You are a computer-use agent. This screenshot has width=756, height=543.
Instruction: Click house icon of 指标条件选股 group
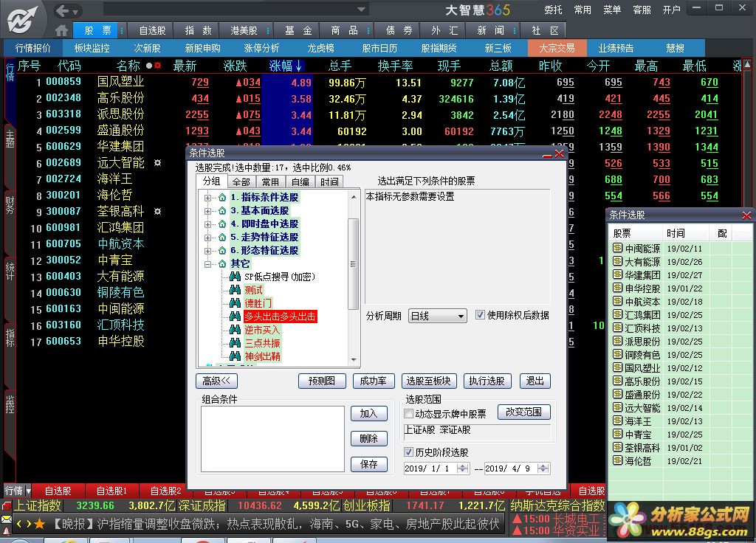(x=222, y=198)
